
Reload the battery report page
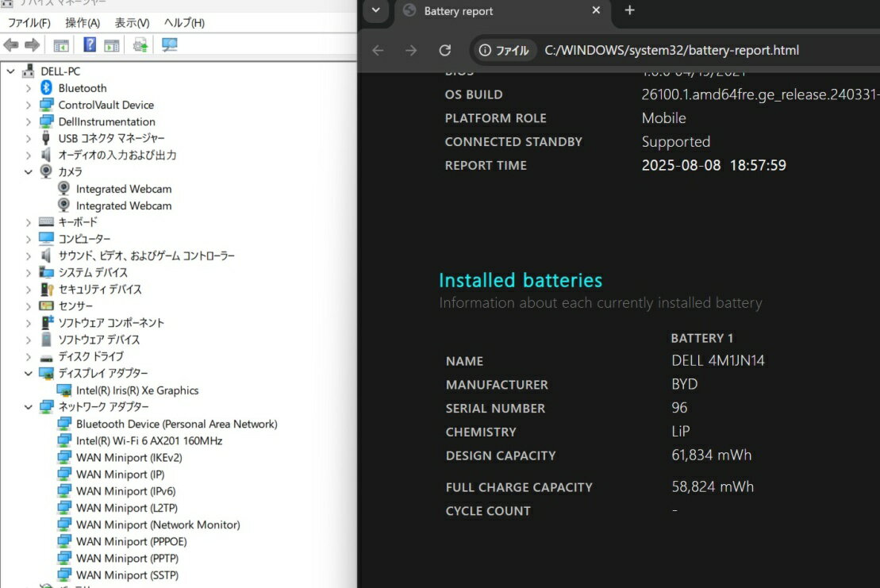tap(445, 51)
